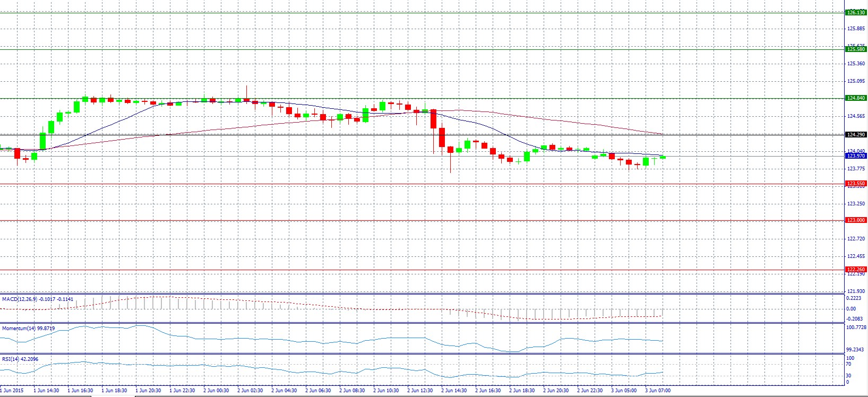This screenshot has width=868, height=397.
Task: Click the 2 Jun 06:30 time label
Action: [x=318, y=391]
